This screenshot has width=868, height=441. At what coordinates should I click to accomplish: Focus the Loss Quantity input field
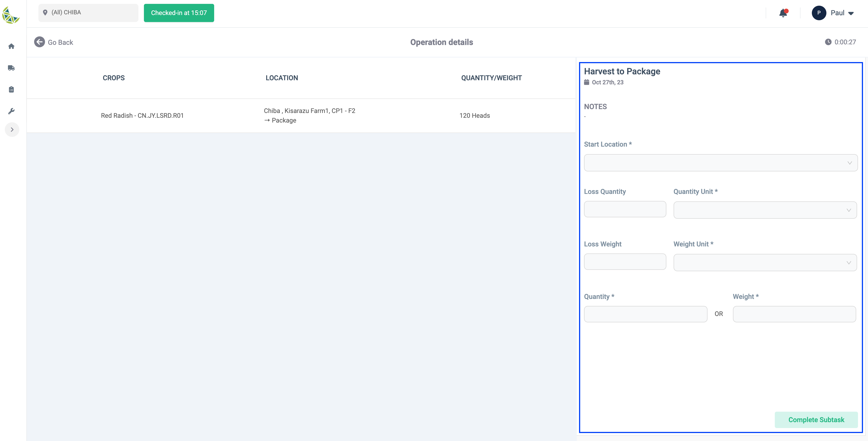click(625, 209)
